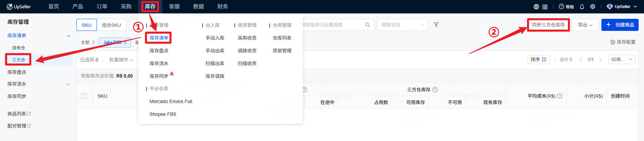Click the globe language icon
This screenshot has width=644, height=141.
click(536, 7)
